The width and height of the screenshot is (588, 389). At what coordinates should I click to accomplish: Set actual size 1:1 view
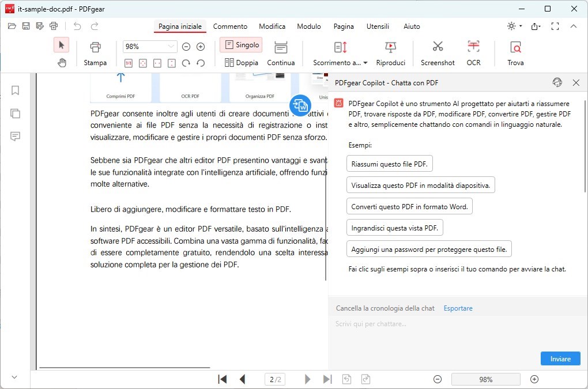point(129,63)
